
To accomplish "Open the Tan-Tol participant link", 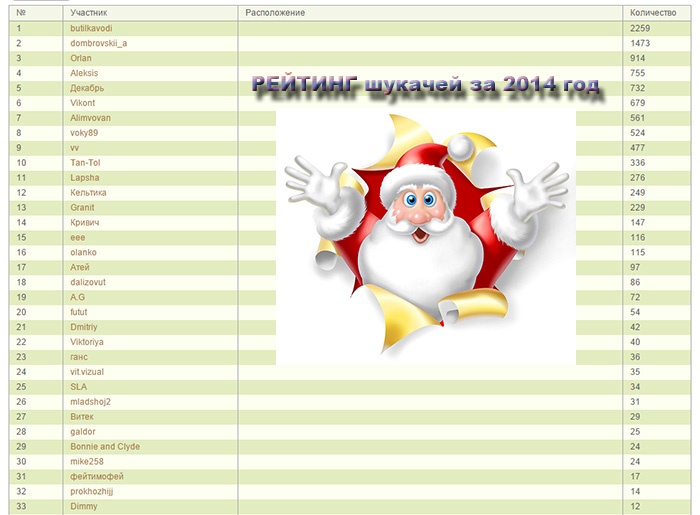I will 85,163.
